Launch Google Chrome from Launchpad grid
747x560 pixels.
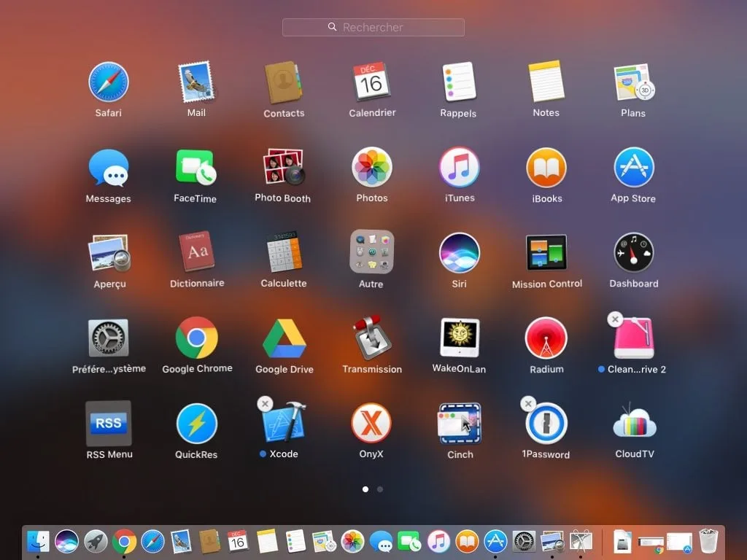197,338
